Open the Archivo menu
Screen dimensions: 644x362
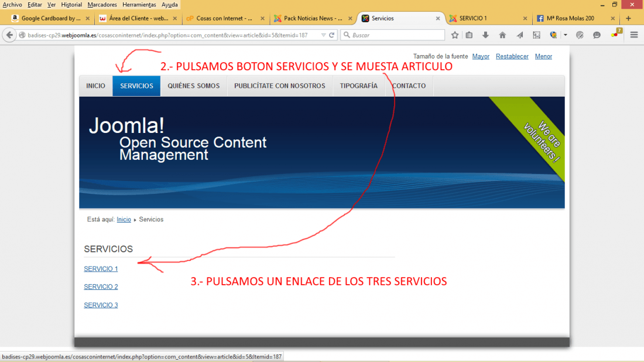12,5
